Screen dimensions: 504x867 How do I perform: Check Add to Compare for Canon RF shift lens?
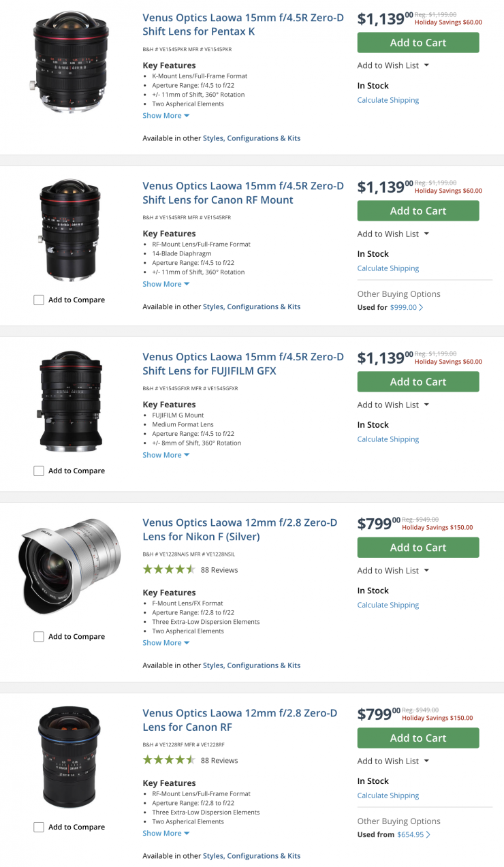(x=39, y=300)
